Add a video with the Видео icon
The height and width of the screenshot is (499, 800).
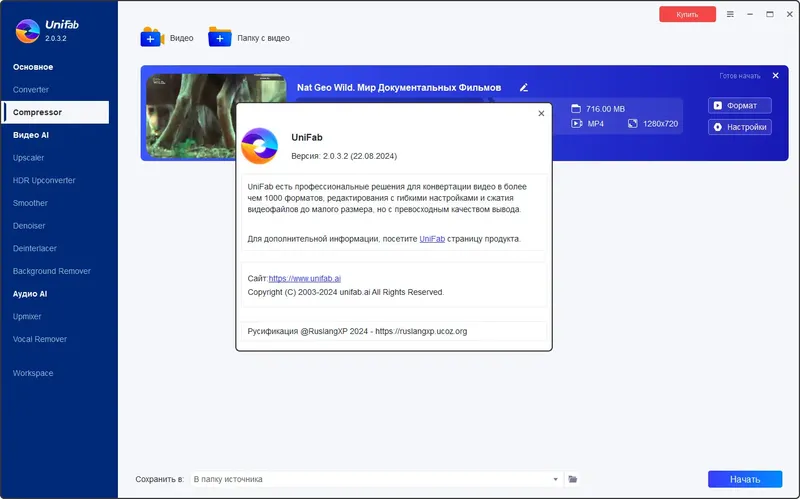pyautogui.click(x=152, y=37)
